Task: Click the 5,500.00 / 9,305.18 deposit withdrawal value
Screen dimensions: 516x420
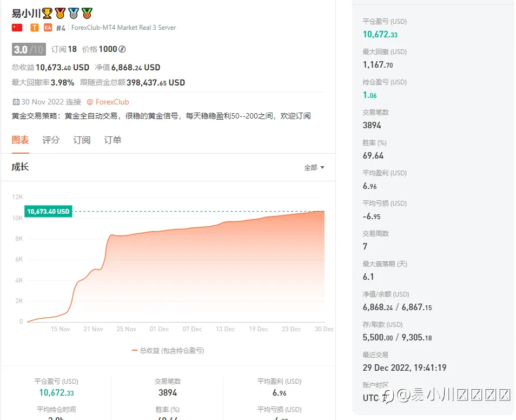Action: pos(397,337)
